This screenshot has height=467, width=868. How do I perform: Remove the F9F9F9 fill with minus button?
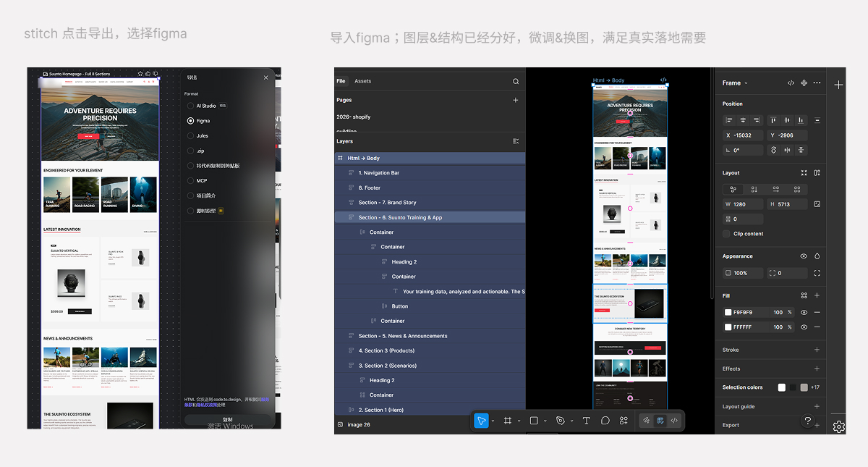click(x=817, y=312)
